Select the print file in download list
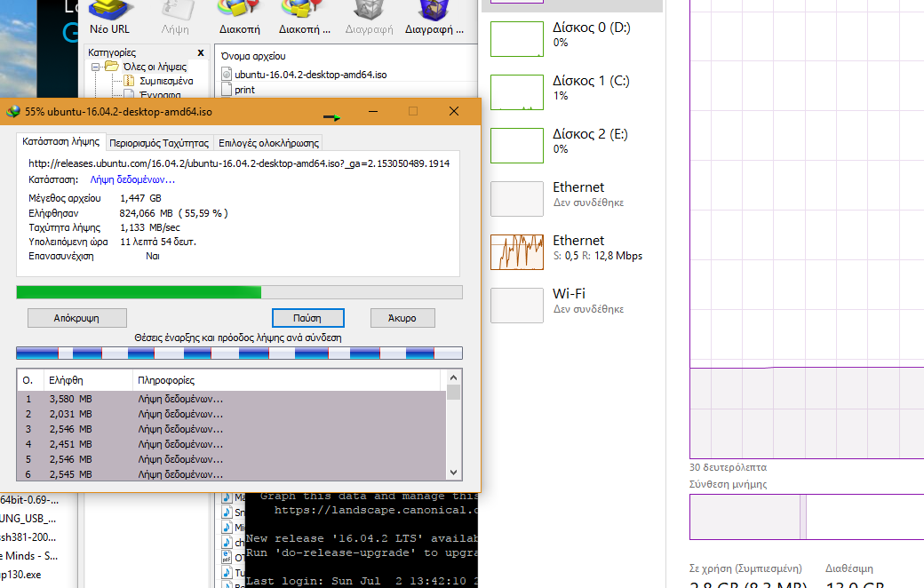 click(244, 90)
